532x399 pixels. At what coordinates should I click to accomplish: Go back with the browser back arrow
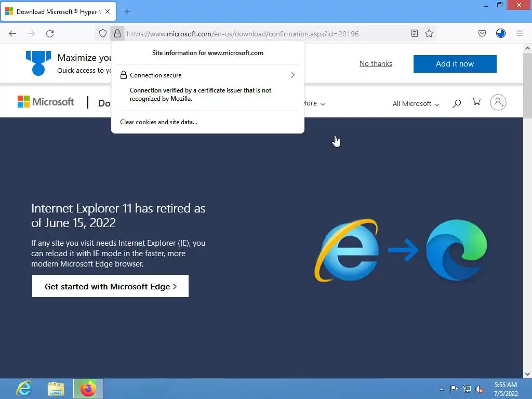tap(12, 34)
